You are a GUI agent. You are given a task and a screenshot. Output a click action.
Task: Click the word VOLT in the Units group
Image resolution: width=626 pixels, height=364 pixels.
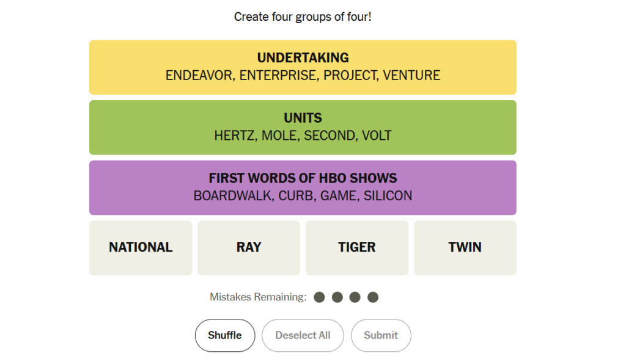click(x=377, y=136)
